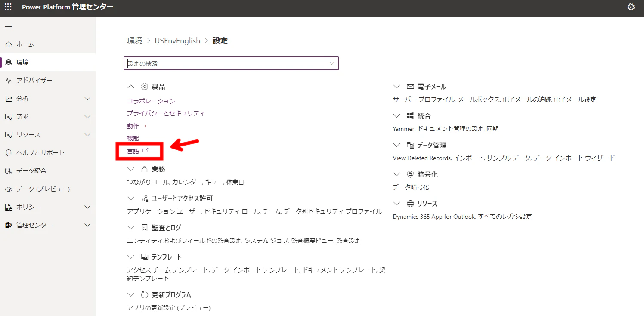Expand the 統合 section chevron
Image resolution: width=644 pixels, height=316 pixels.
click(x=397, y=116)
